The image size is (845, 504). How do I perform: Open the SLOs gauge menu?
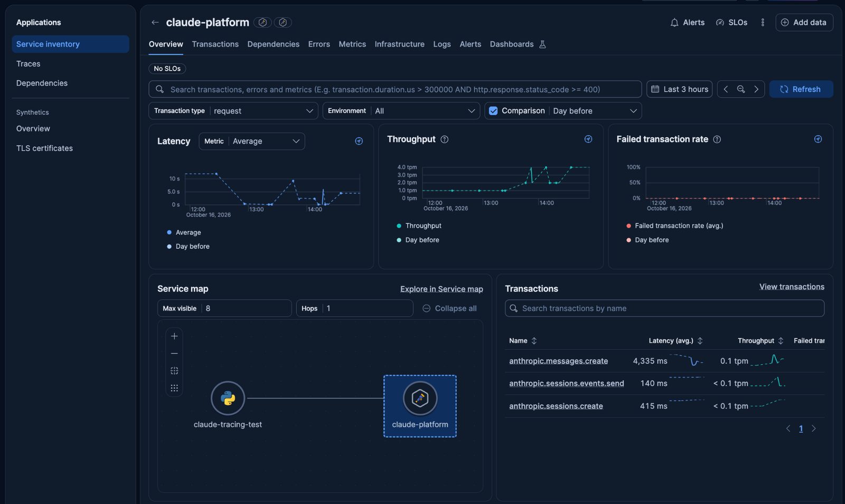tap(731, 22)
